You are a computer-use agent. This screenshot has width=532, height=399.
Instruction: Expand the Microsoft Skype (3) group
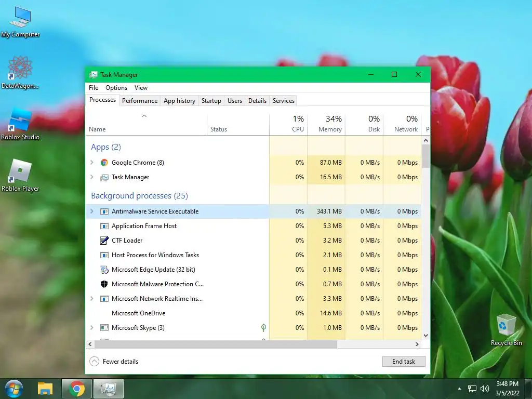tap(91, 328)
